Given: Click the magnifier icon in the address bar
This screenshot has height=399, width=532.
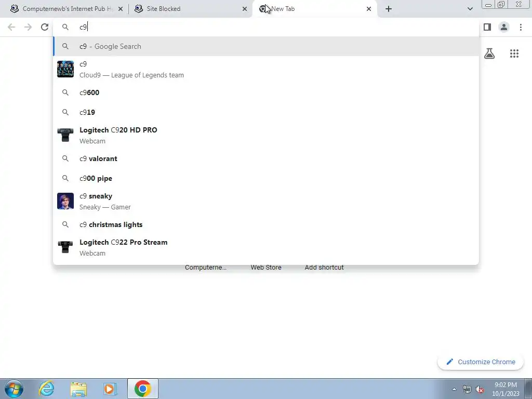Looking at the screenshot, I should coord(65,27).
